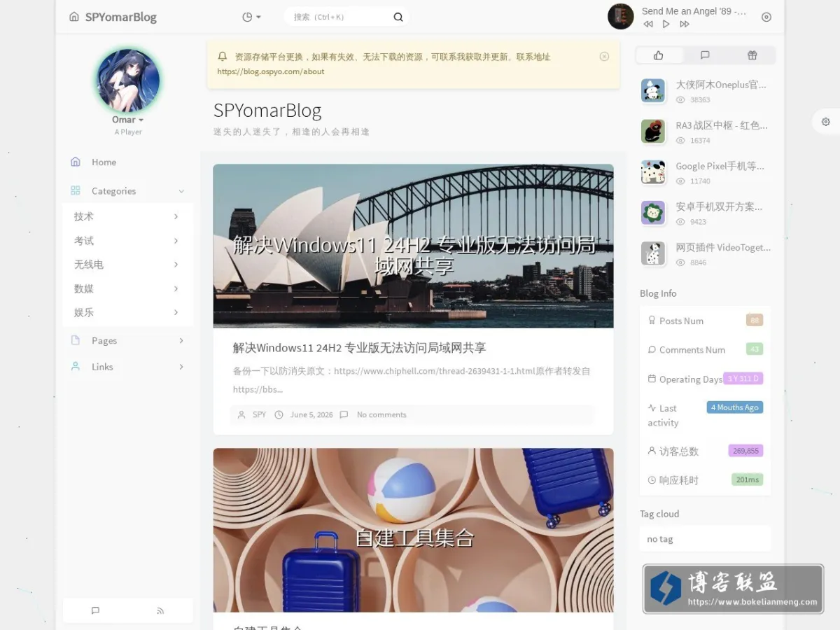The width and height of the screenshot is (840, 630).
Task: Click the Categories grid icon
Action: 76,190
